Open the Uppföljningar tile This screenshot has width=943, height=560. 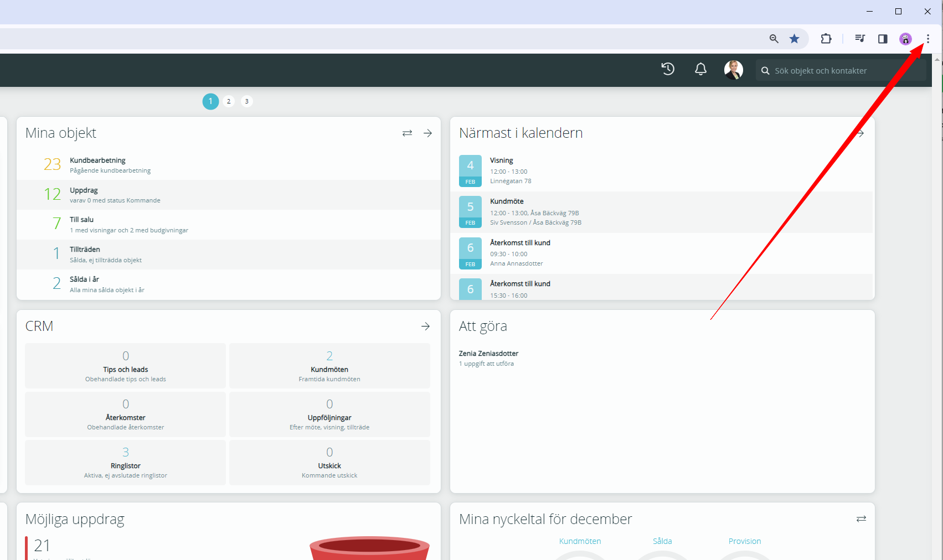pos(329,414)
